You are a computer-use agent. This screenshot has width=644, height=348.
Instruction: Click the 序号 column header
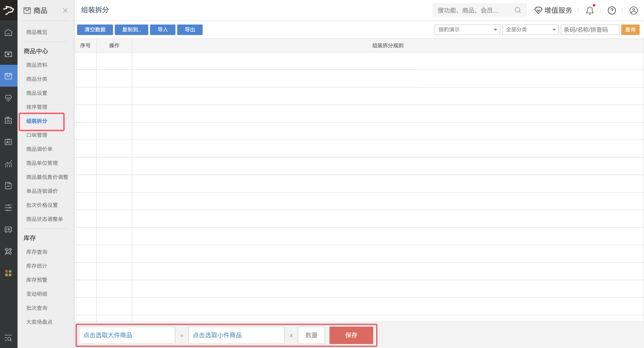coord(85,46)
